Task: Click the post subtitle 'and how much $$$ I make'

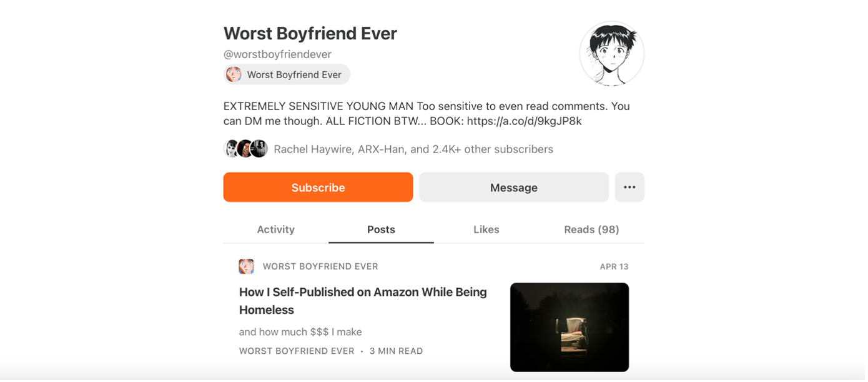Action: 302,333
